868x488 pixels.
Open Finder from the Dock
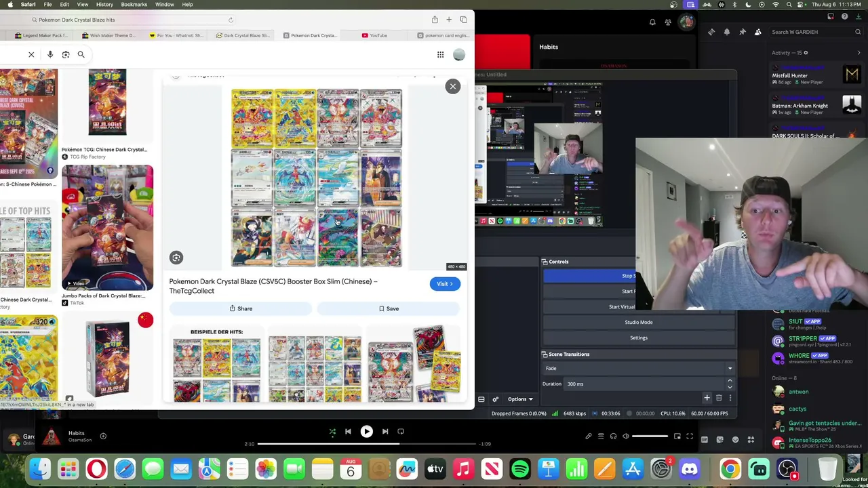(40, 468)
